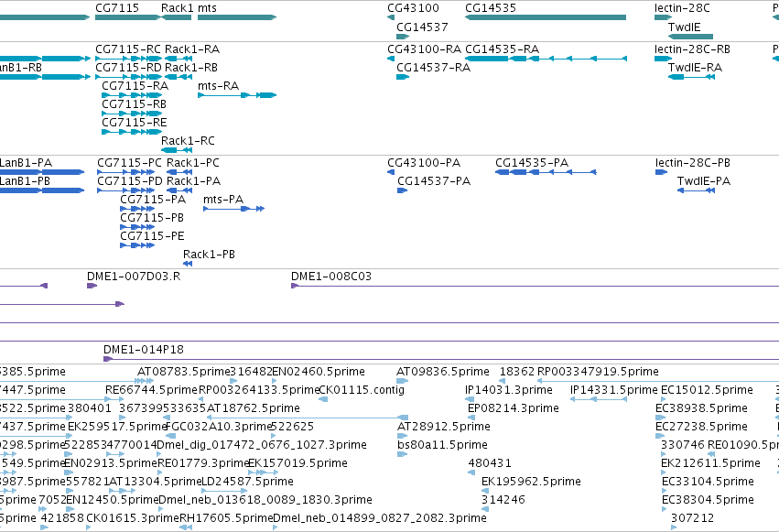
Task: Click the TwdlE-RA transcript label
Action: [695, 67]
